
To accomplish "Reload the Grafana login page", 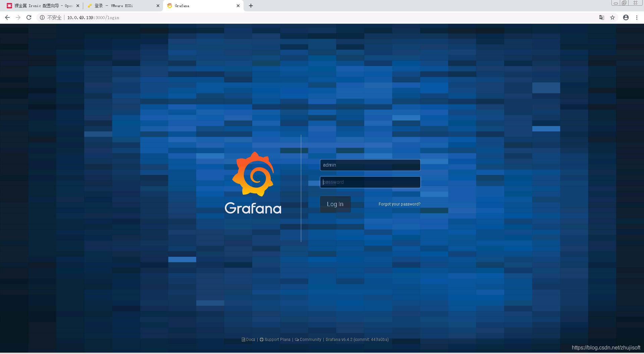I will click(x=29, y=17).
